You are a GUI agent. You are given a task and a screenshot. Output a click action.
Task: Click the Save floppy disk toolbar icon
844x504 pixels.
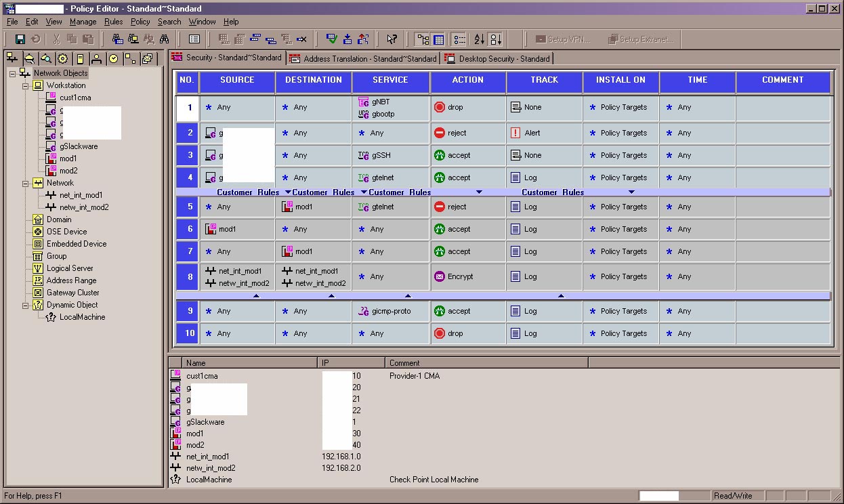click(x=20, y=39)
